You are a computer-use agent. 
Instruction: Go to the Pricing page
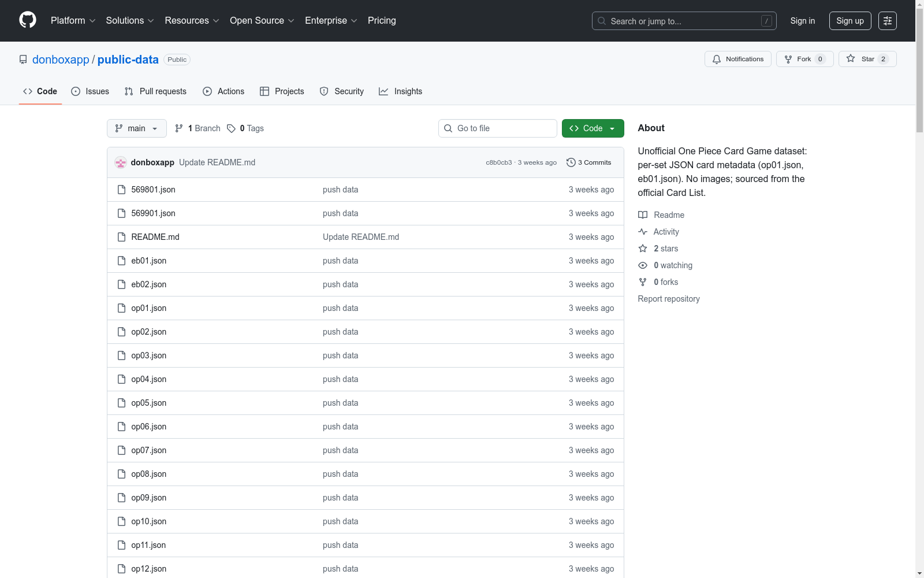382,21
